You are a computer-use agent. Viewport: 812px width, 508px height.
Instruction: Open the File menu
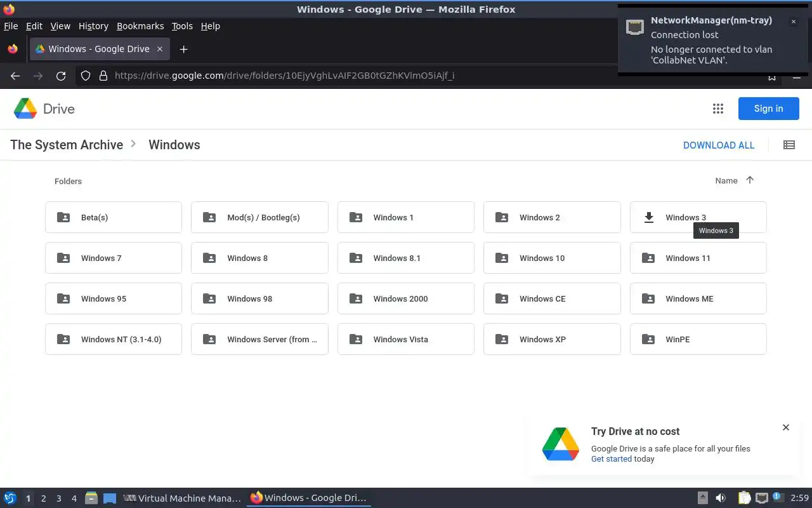(x=11, y=26)
